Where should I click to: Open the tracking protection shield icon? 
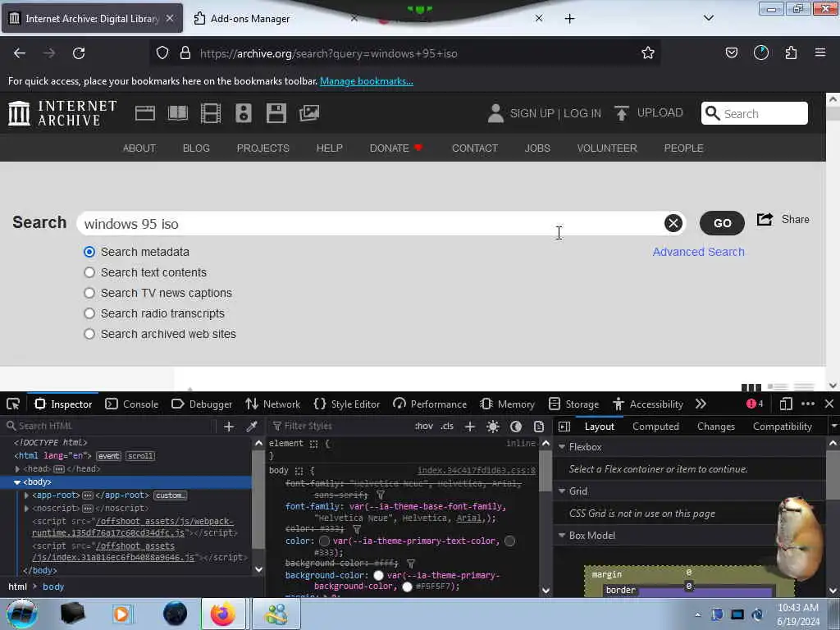(x=162, y=53)
